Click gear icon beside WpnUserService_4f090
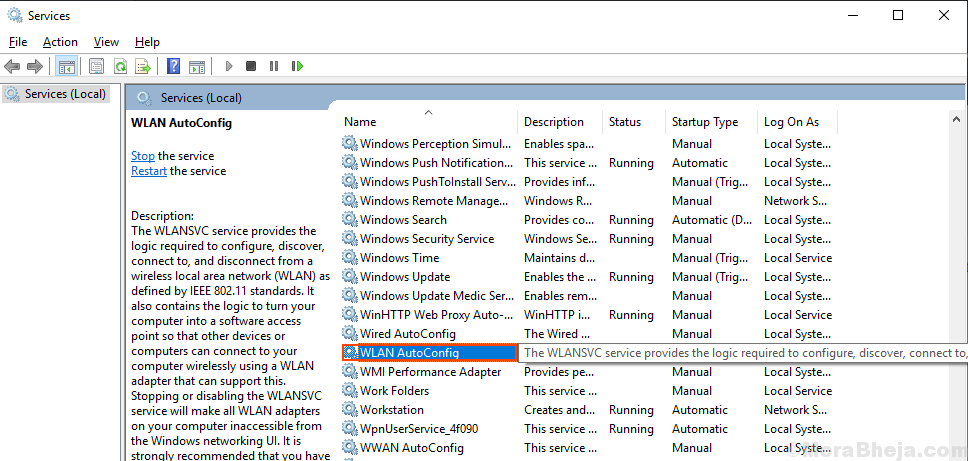 pyautogui.click(x=350, y=429)
